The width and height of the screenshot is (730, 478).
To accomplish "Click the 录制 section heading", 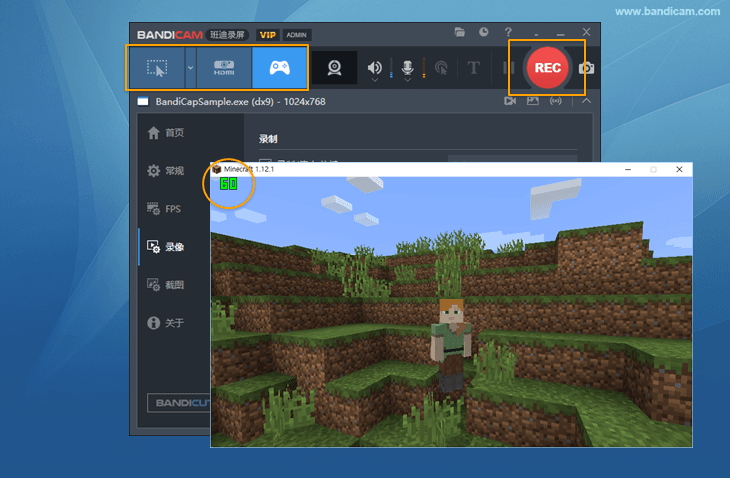I will click(x=268, y=139).
